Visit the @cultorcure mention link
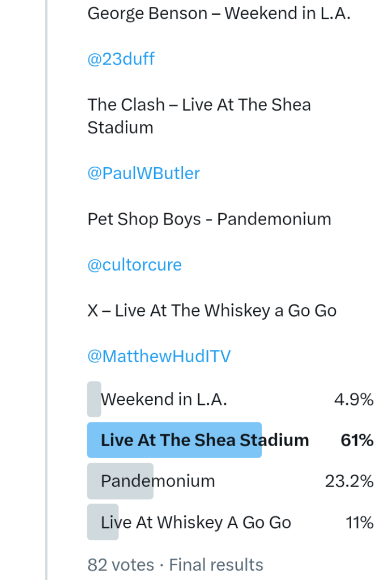392x580 pixels. point(134,265)
